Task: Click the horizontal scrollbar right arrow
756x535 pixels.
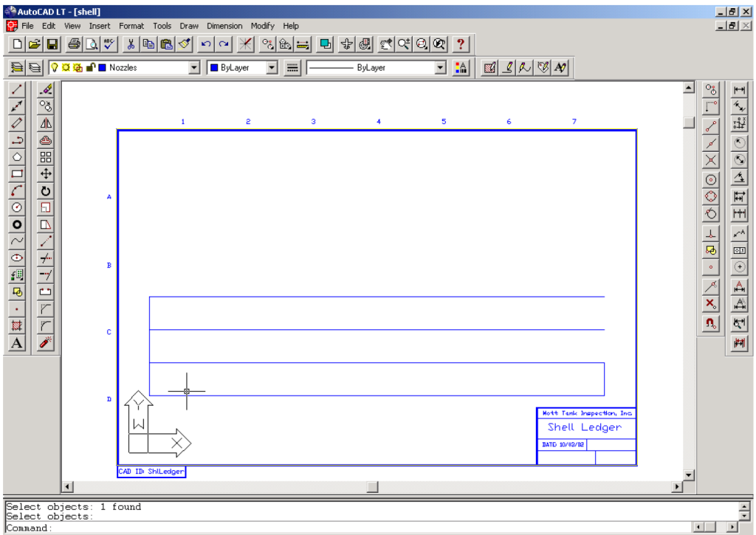Action: pyautogui.click(x=678, y=487)
